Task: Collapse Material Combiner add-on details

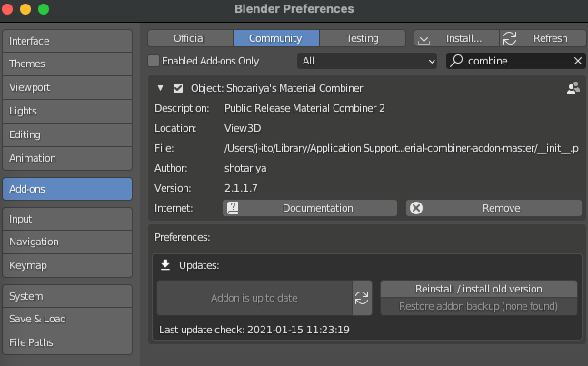Action: coord(161,88)
